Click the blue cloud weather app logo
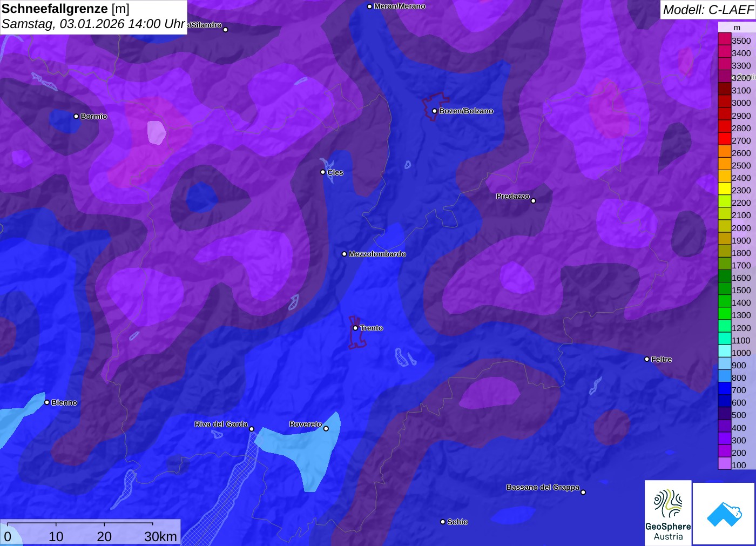 pos(724,514)
